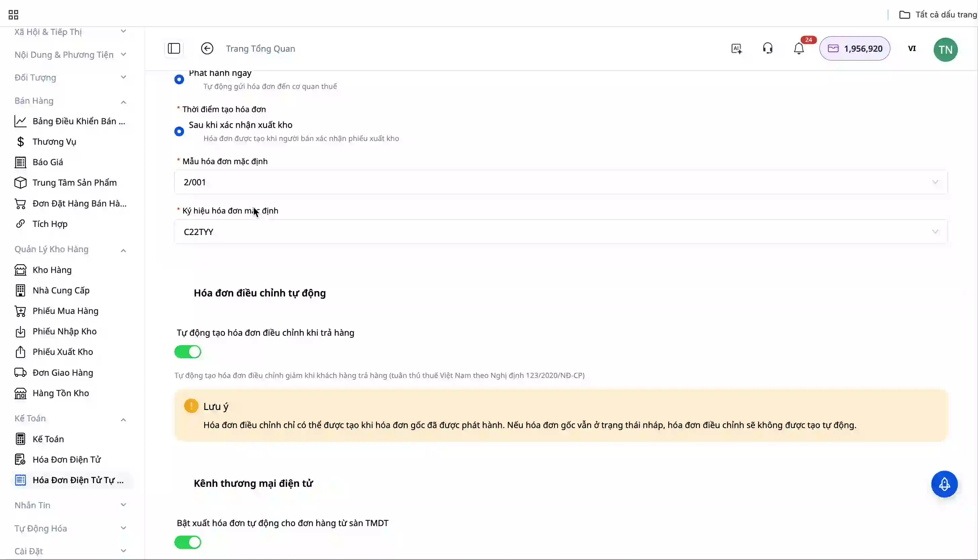The width and height of the screenshot is (978, 560).
Task: Open the 'Mẫu hóa đơn mặc định' dropdown
Action: [561, 182]
